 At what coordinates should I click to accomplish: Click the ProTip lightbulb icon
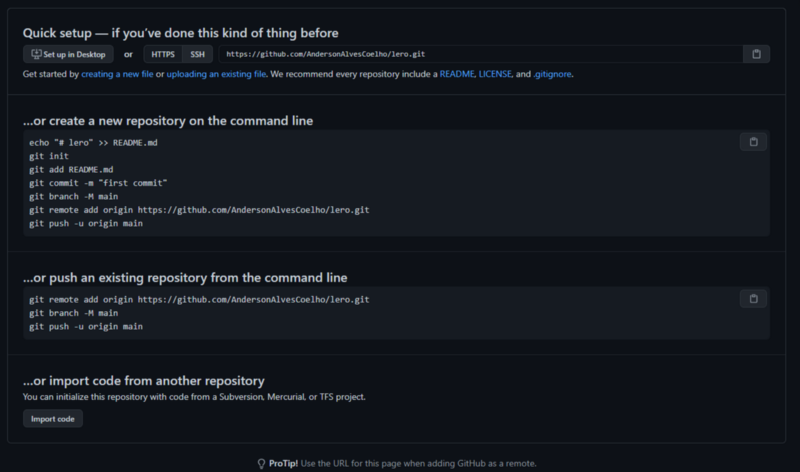(261, 463)
